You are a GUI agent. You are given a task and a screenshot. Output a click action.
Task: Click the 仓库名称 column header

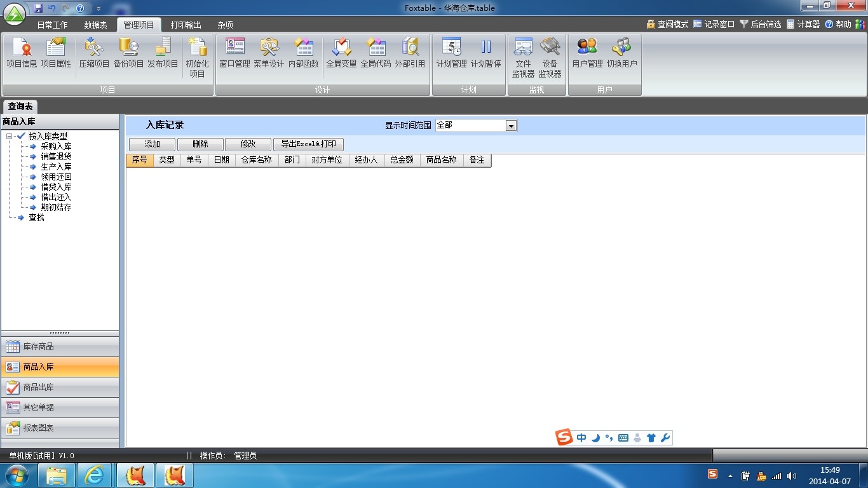tap(256, 160)
